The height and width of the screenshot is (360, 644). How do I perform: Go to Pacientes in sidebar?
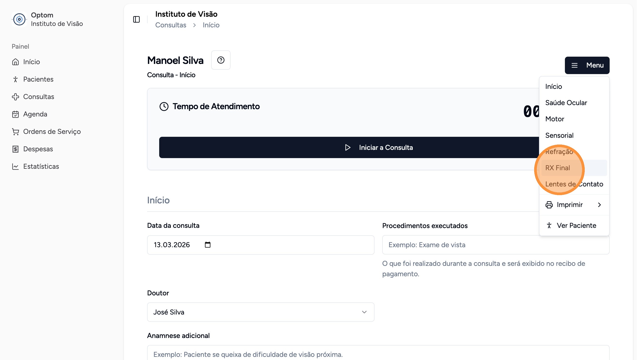pyautogui.click(x=38, y=79)
